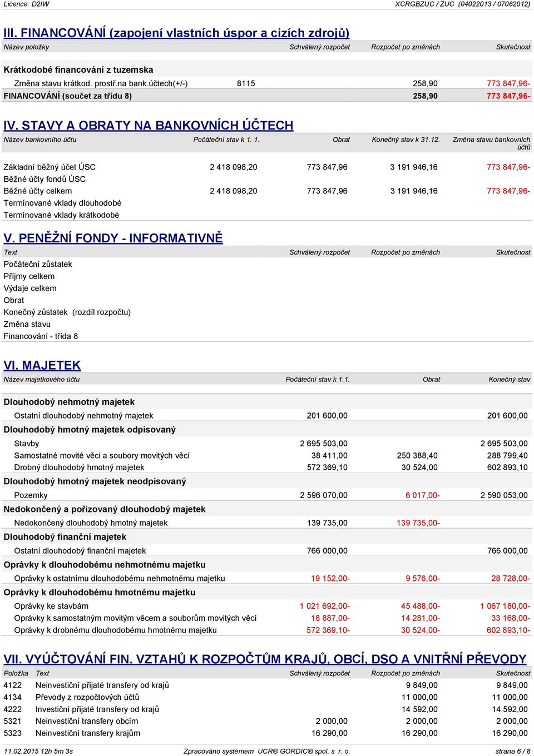Click 'Dlouhodobý hmotný majetek odpisovaný' heading

(90, 430)
